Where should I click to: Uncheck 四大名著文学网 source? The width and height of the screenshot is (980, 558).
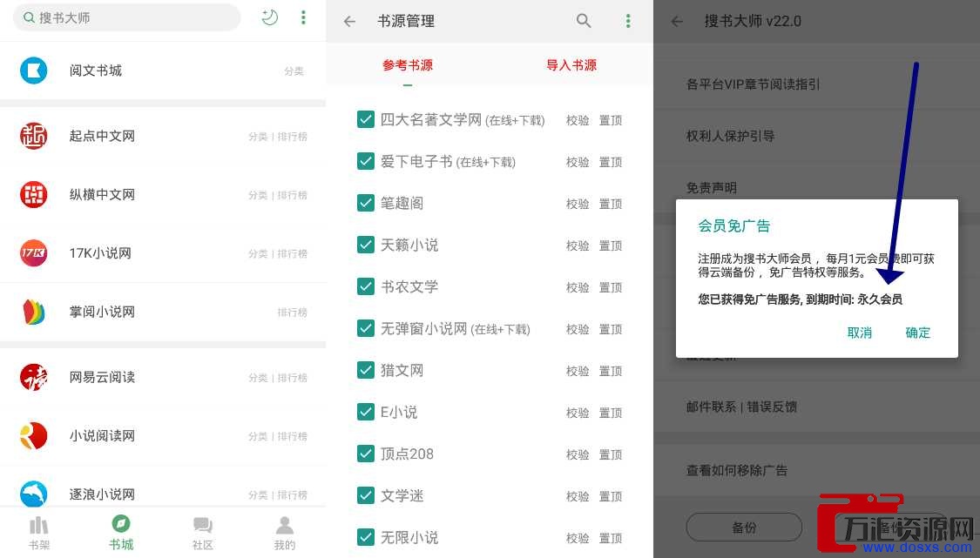(x=366, y=119)
